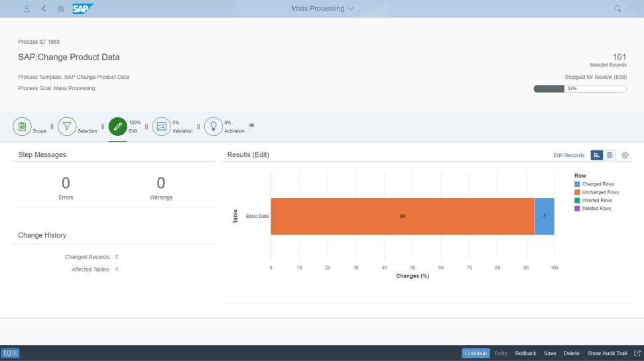The image size is (644, 361).
Task: Click the Edit Records link
Action: (x=568, y=155)
